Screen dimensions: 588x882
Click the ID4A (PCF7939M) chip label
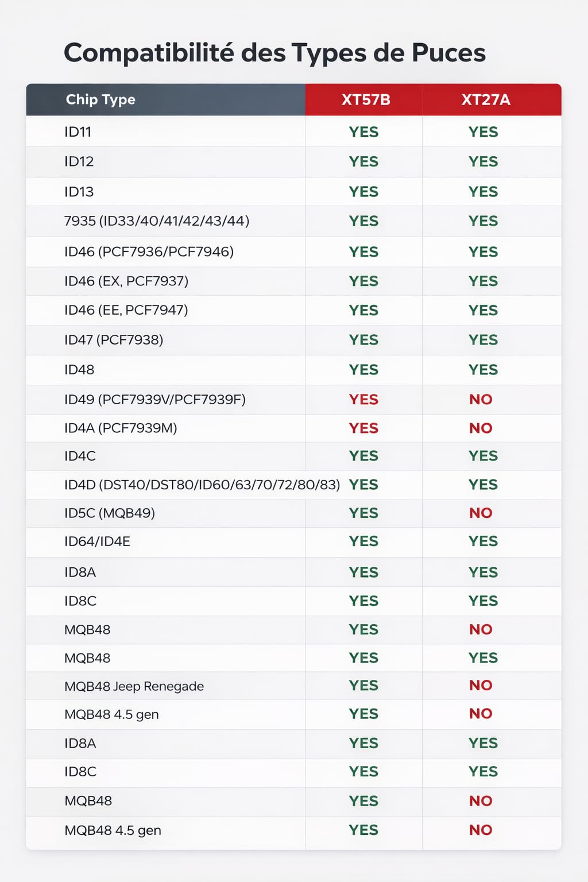tap(121, 428)
